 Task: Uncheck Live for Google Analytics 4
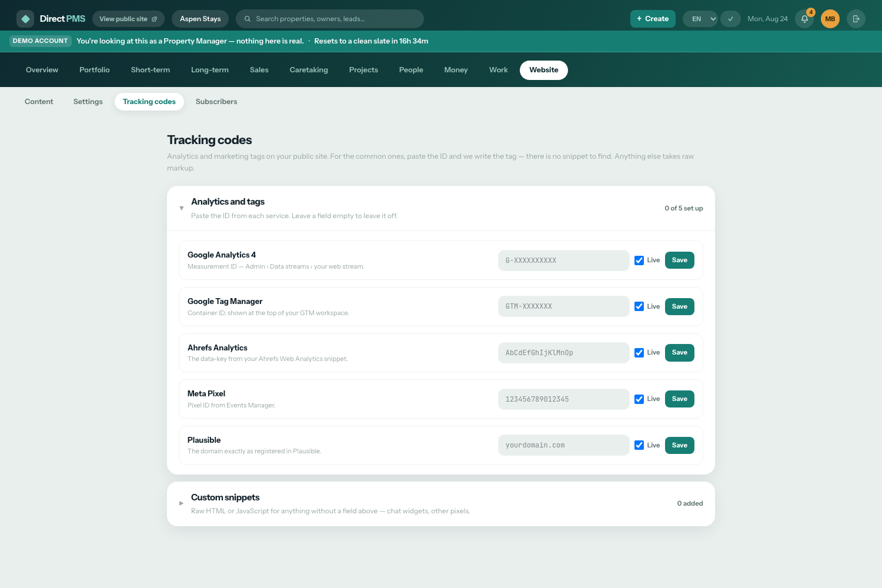click(x=639, y=260)
